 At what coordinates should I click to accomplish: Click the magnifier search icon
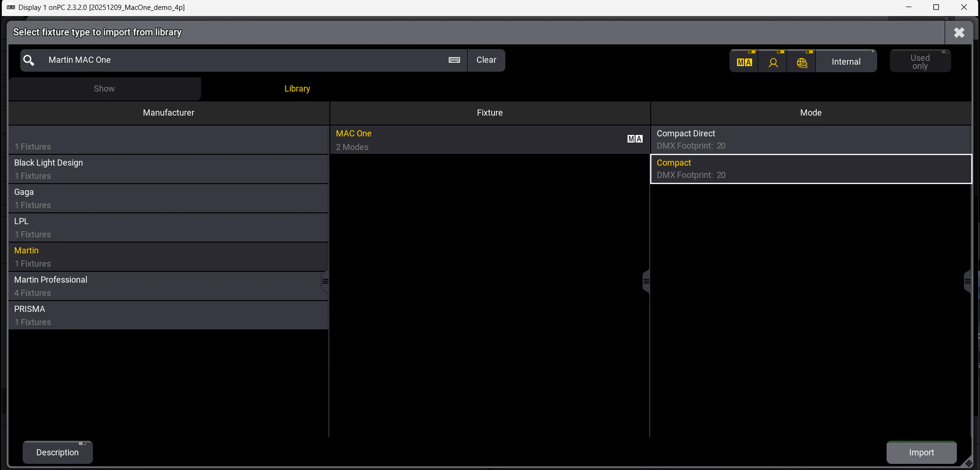click(x=29, y=60)
